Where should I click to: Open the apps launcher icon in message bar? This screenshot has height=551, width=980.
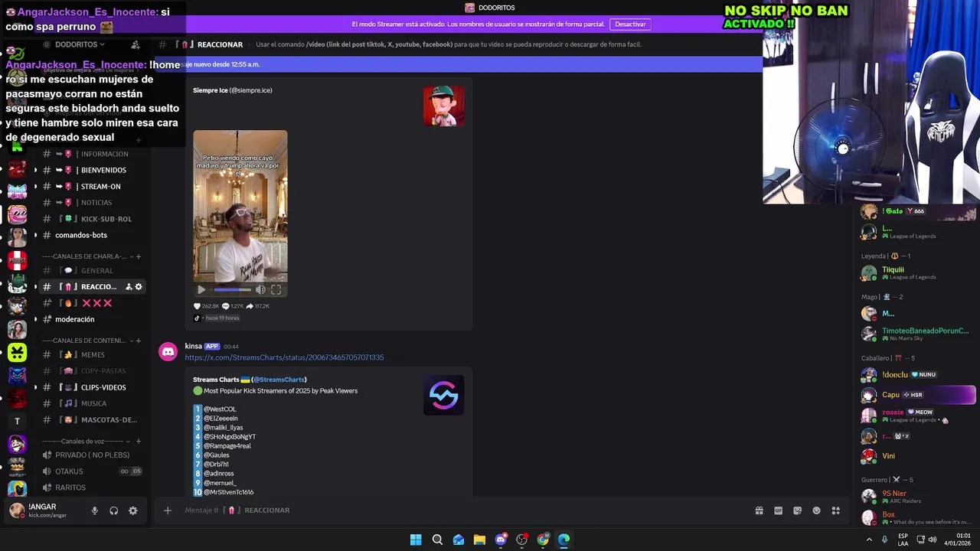[x=836, y=510]
